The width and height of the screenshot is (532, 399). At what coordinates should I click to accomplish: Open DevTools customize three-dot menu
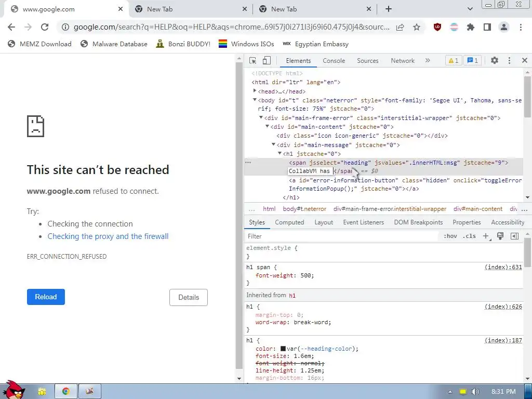(x=509, y=60)
